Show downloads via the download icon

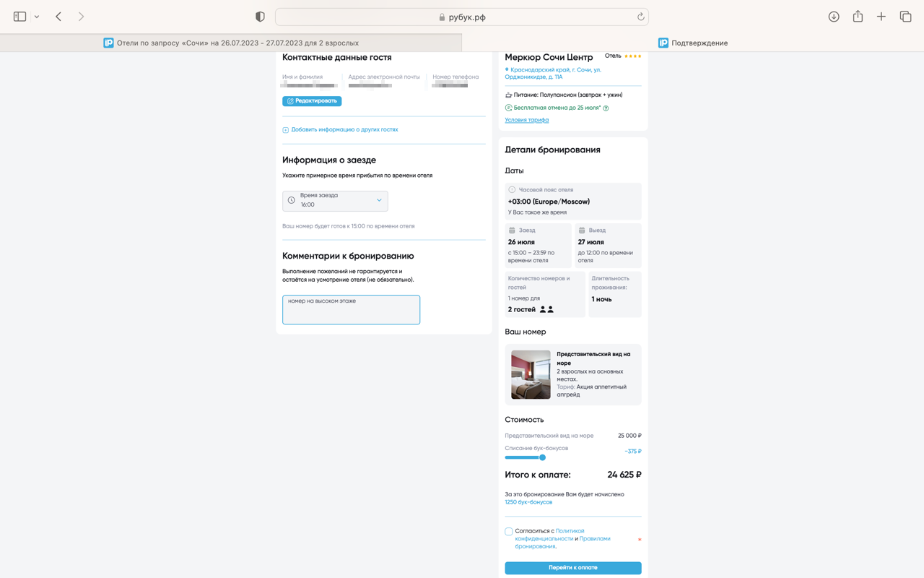pos(834,17)
